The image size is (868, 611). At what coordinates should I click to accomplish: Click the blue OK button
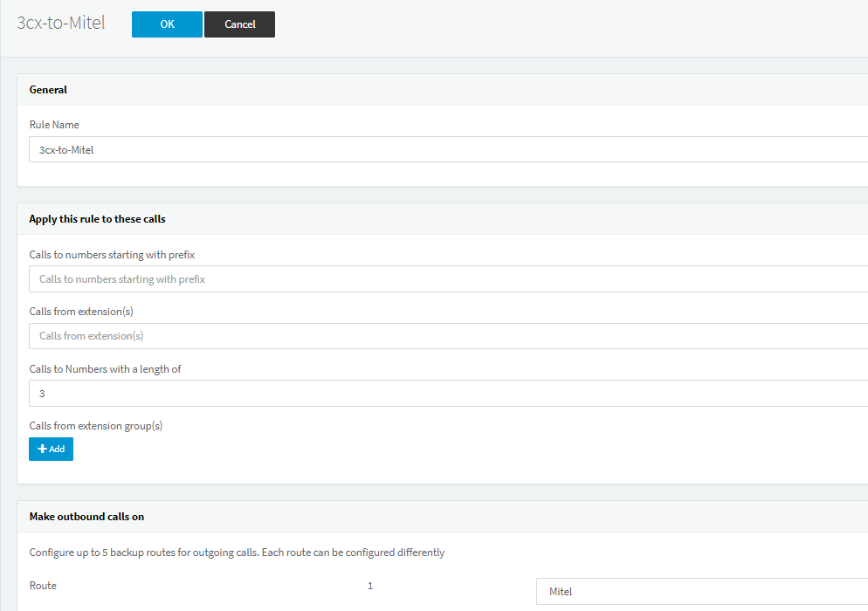click(x=167, y=24)
